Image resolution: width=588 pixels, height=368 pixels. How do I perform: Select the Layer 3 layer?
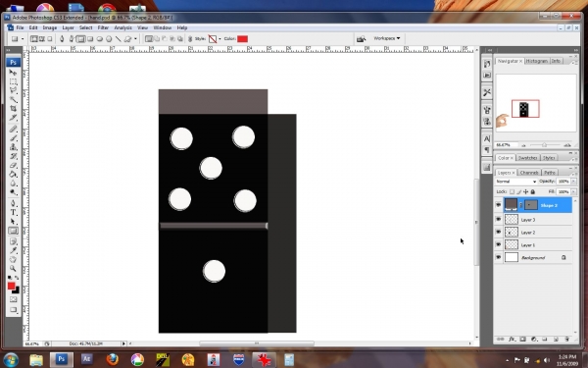[x=537, y=219]
